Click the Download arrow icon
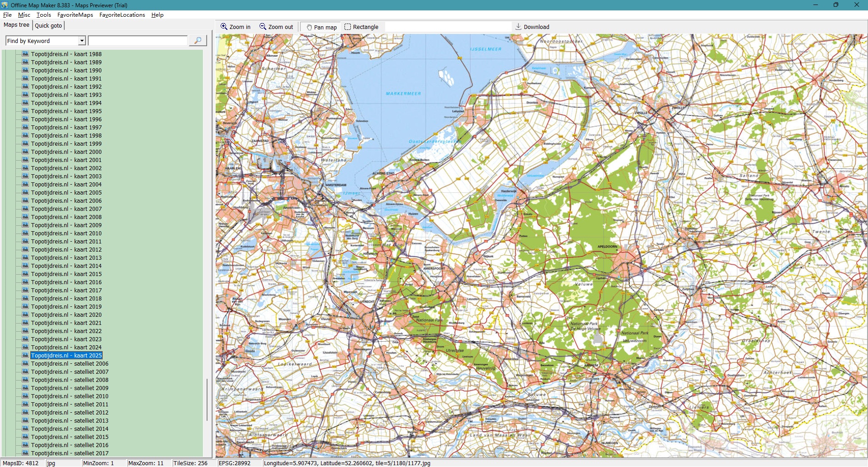Image resolution: width=868 pixels, height=467 pixels. (x=519, y=27)
